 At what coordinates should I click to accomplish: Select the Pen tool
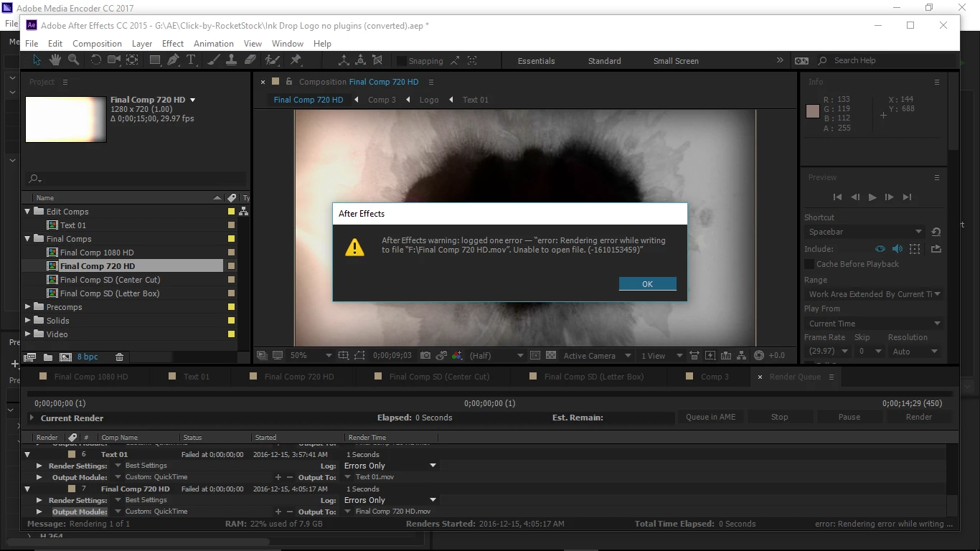[x=173, y=60]
